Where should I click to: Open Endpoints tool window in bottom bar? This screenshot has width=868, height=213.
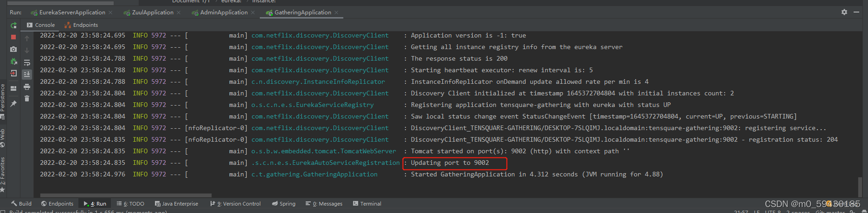pyautogui.click(x=57, y=204)
